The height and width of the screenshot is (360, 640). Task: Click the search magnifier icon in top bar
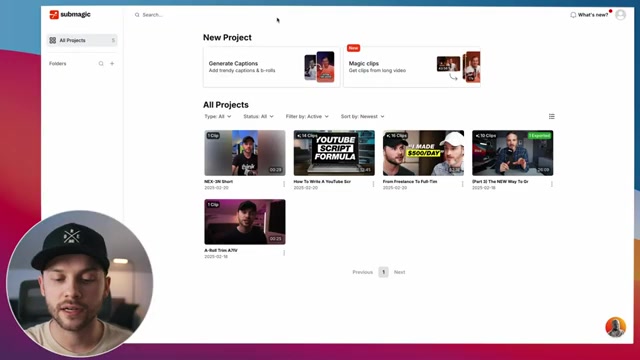click(137, 15)
